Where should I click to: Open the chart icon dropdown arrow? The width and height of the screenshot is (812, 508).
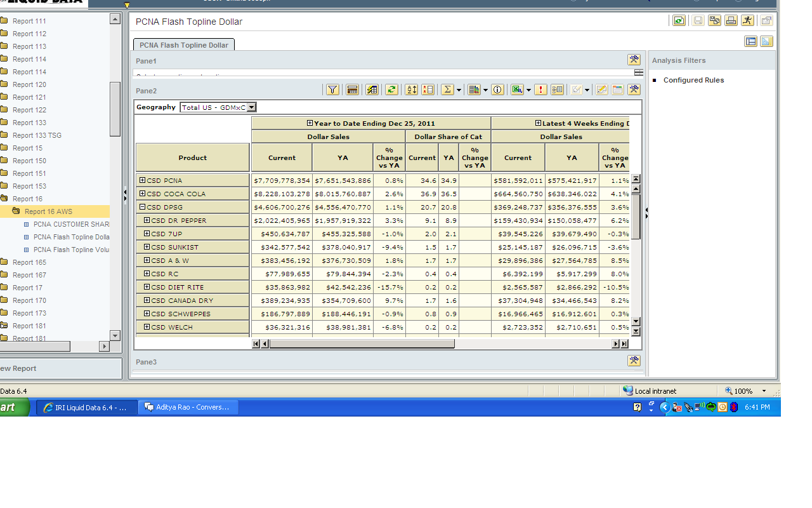[x=485, y=90]
